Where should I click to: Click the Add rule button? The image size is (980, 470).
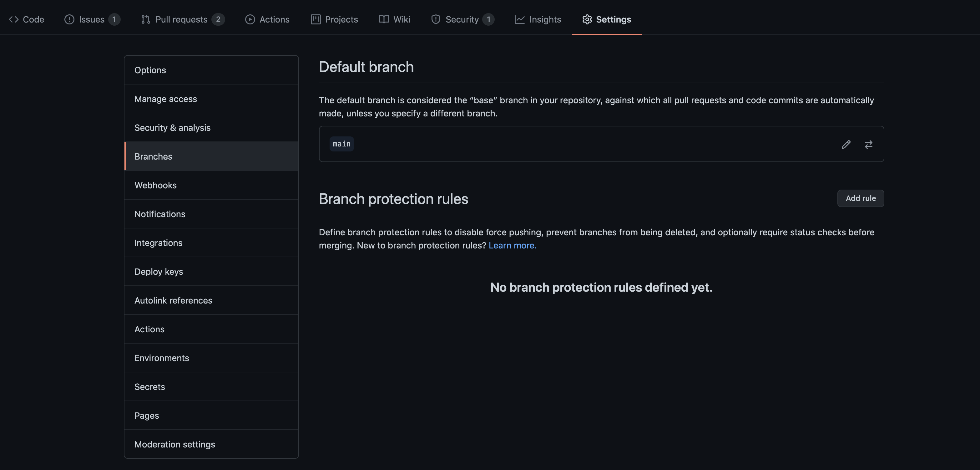[861, 198]
